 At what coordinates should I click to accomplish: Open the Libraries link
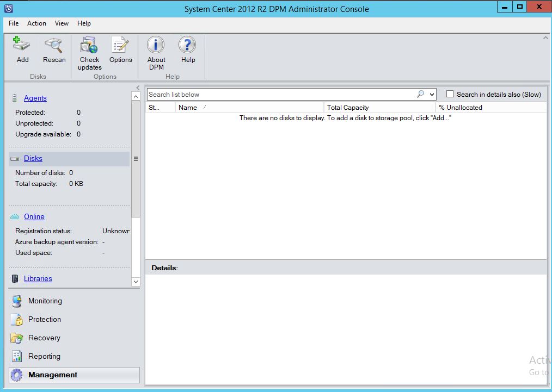38,278
